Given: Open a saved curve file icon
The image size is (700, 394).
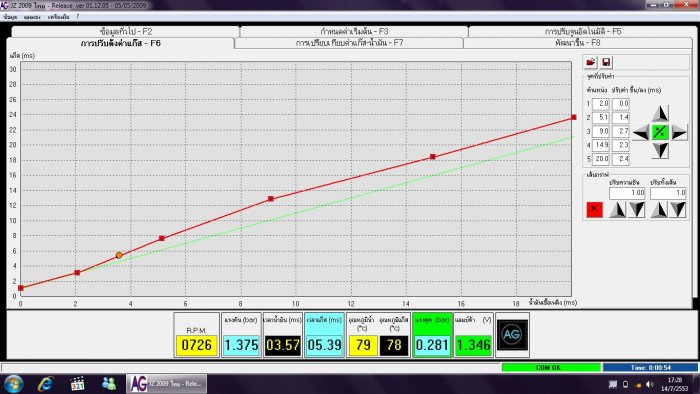Looking at the screenshot, I should point(591,62).
